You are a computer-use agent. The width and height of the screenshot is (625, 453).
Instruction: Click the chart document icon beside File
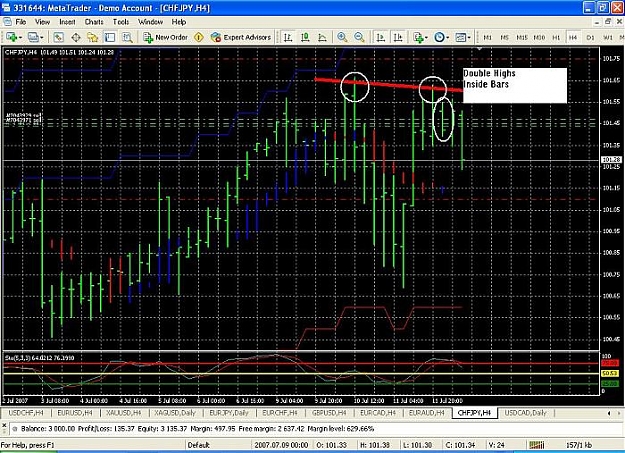coord(7,22)
